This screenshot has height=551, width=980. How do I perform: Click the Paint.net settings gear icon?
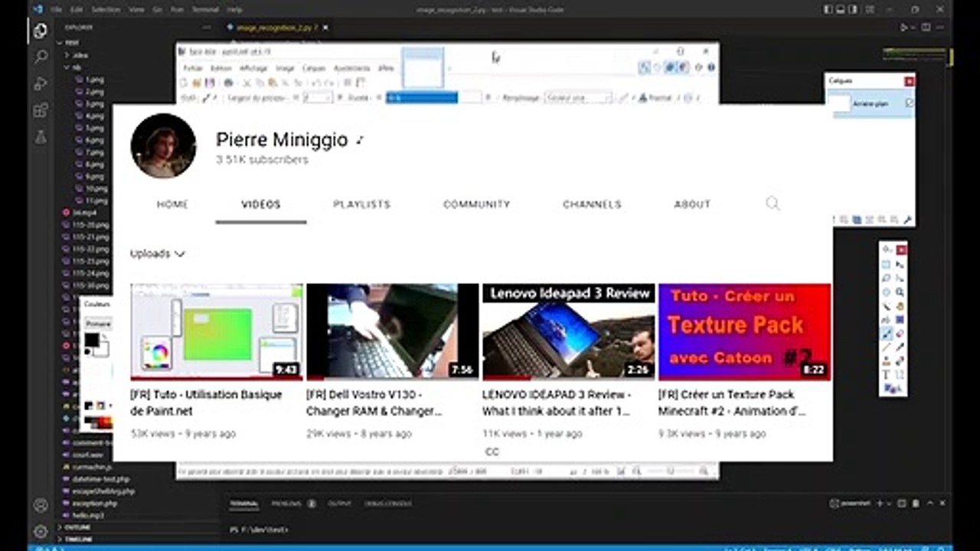coord(697,67)
